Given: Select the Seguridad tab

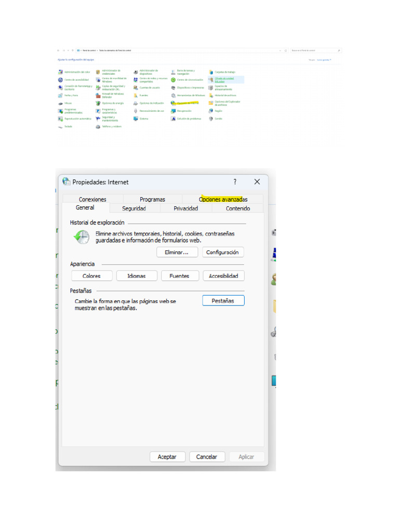Looking at the screenshot, I should [134, 208].
